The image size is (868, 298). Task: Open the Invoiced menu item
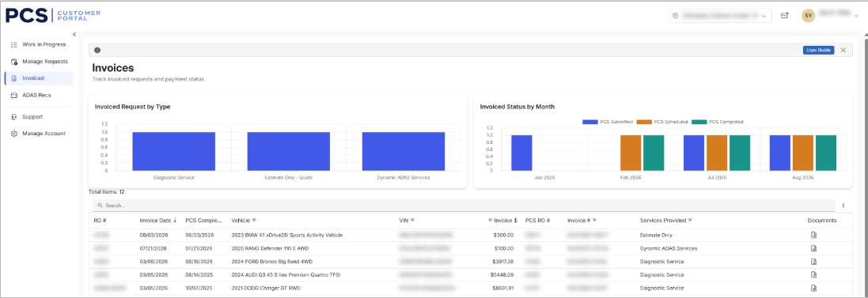coord(38,78)
